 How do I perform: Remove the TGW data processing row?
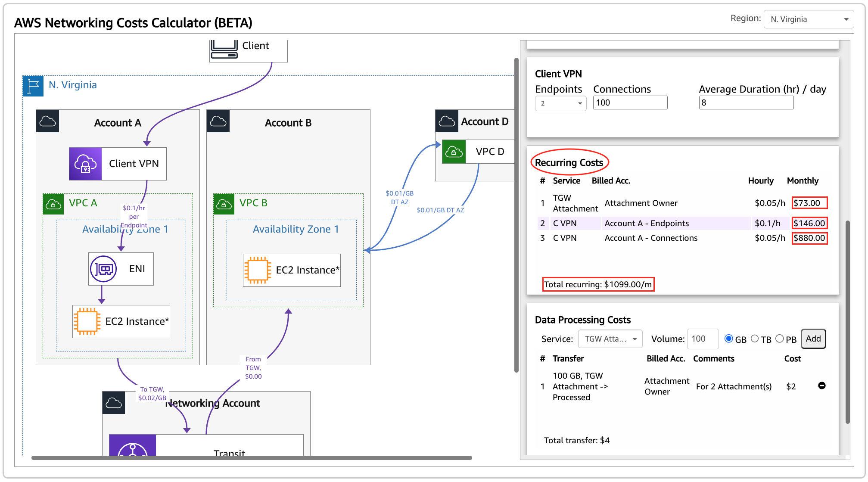pos(821,386)
